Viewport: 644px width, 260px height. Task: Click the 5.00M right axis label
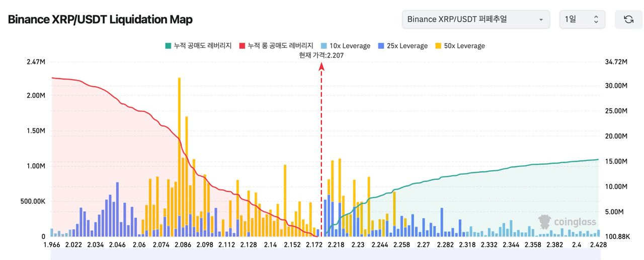pyautogui.click(x=614, y=212)
